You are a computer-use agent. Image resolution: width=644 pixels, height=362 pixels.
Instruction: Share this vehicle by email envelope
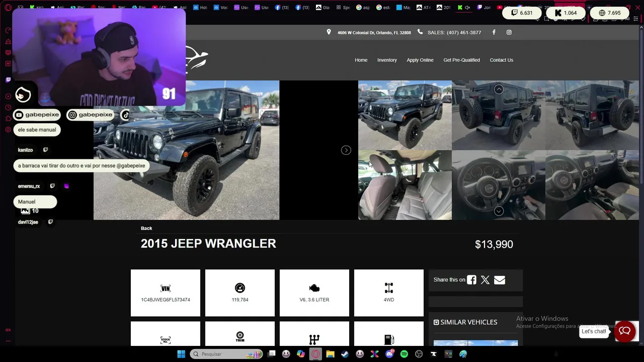click(500, 280)
